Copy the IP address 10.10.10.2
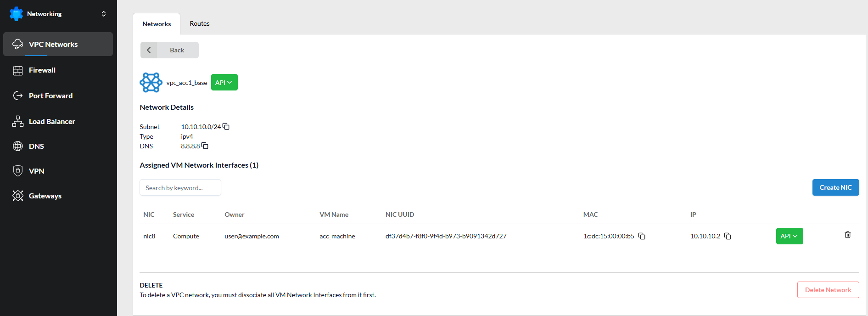 728,236
